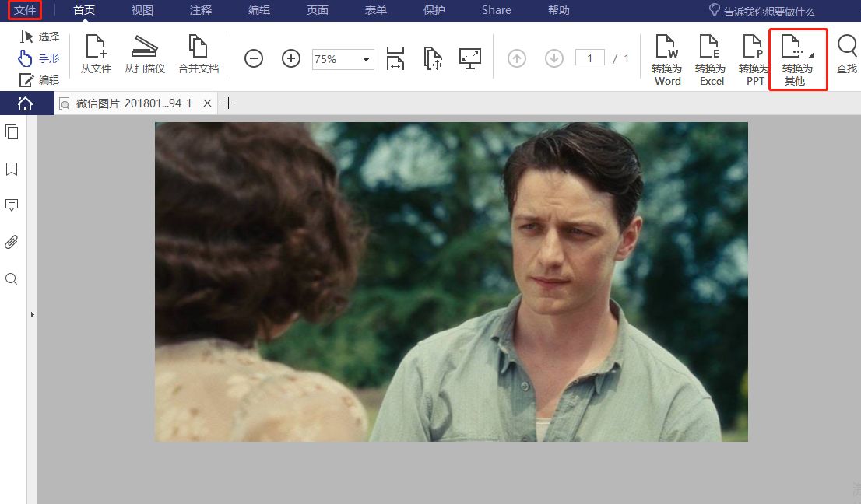861x504 pixels.
Task: Open the Share tab
Action: point(497,10)
